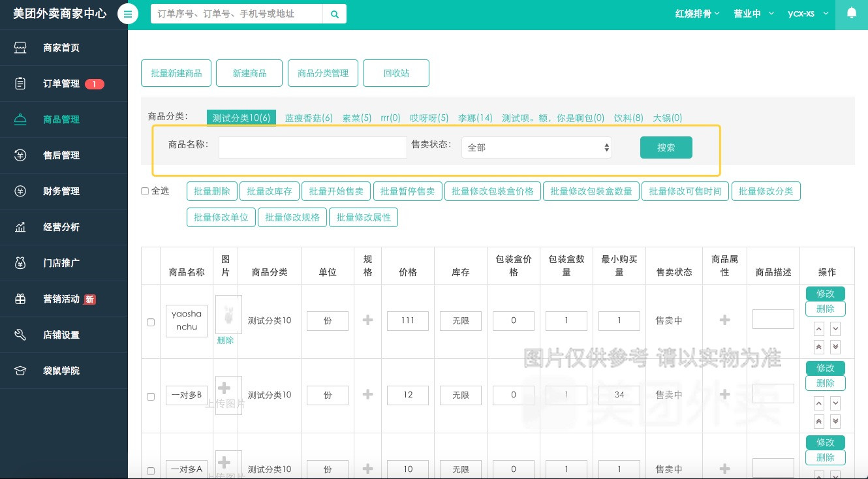The width and height of the screenshot is (868, 479).
Task: Click the chart icon beside 经营分析
Action: click(x=20, y=227)
